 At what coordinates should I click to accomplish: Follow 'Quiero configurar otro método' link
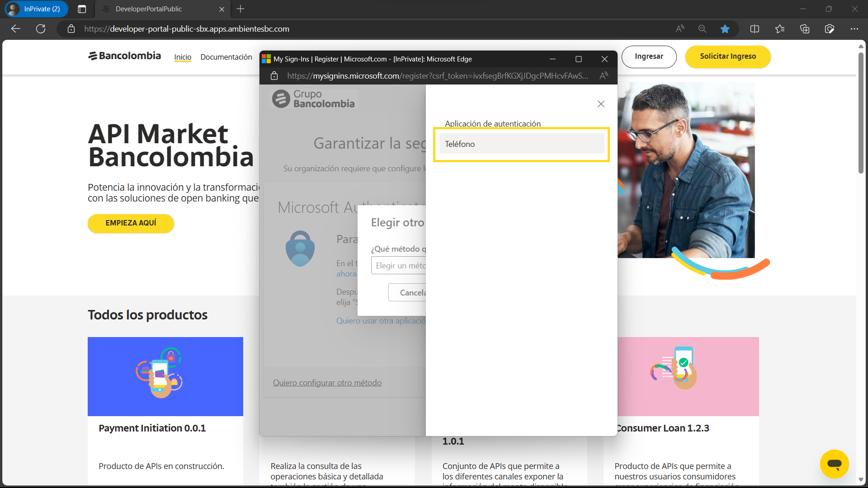pos(327,382)
